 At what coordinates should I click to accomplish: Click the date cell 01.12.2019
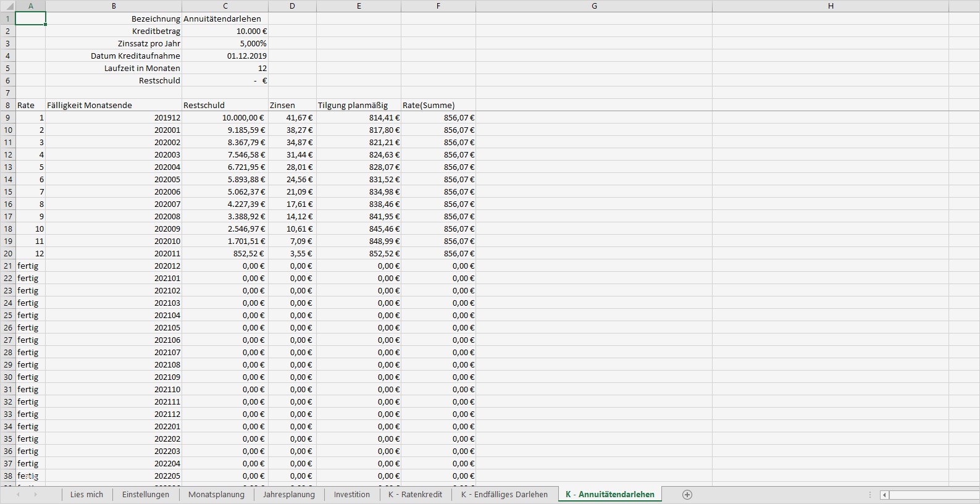tap(225, 56)
